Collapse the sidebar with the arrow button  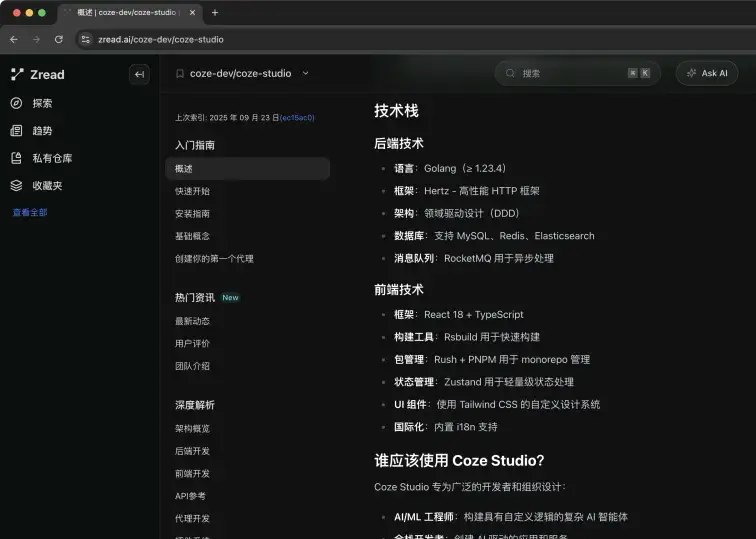coord(139,74)
